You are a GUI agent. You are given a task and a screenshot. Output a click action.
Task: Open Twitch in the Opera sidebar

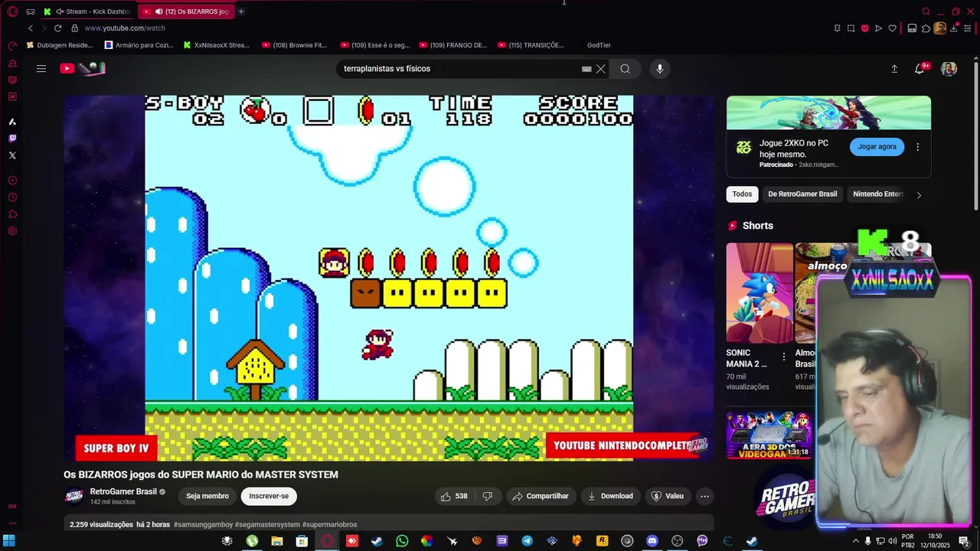(12, 139)
